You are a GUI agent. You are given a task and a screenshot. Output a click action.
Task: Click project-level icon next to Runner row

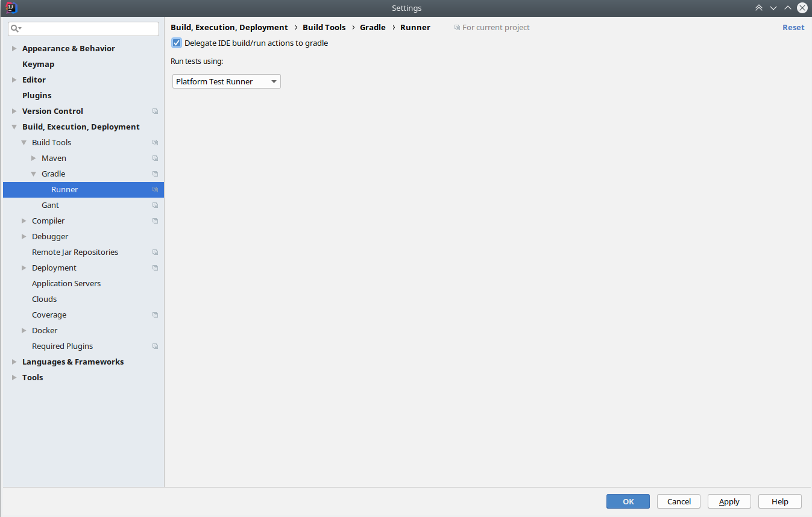[x=155, y=190]
